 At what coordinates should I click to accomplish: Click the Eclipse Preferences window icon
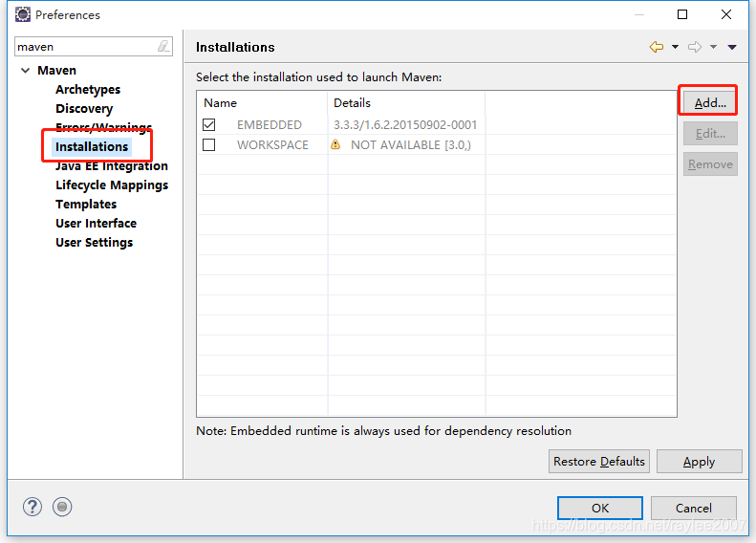tap(23, 14)
